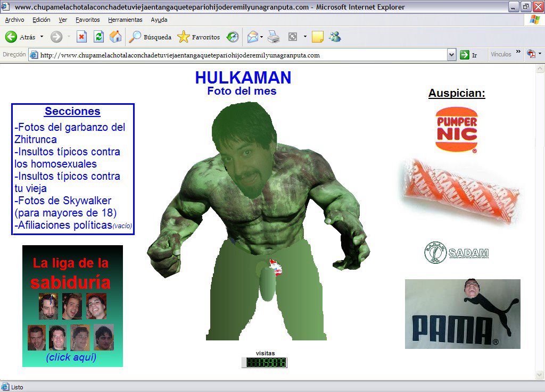Screen dimensions: 545x392
Task: Open the Ver menu
Action: tap(63, 20)
